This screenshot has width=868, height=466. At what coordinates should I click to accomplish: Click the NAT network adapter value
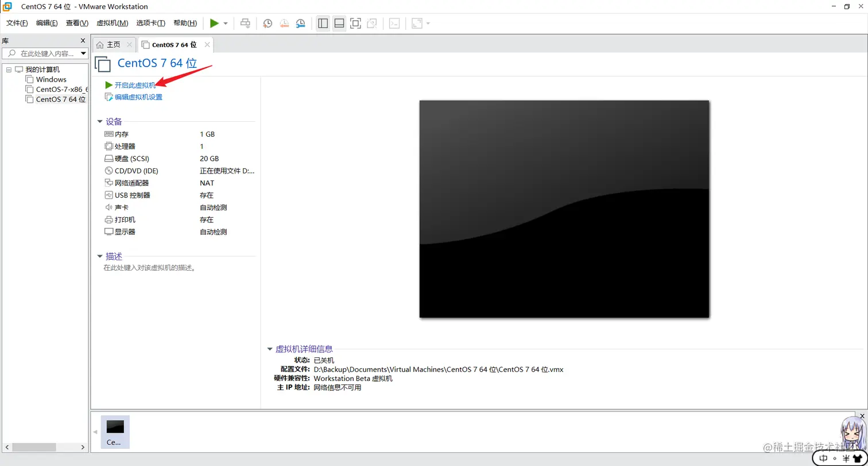point(207,183)
